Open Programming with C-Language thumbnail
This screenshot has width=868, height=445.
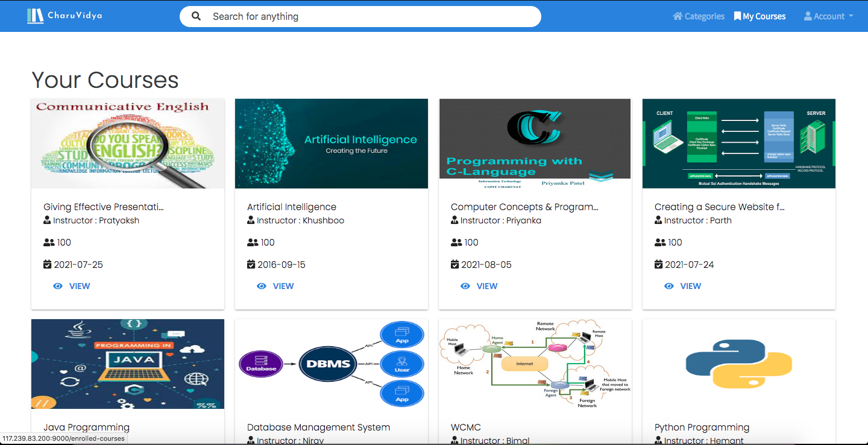(535, 144)
